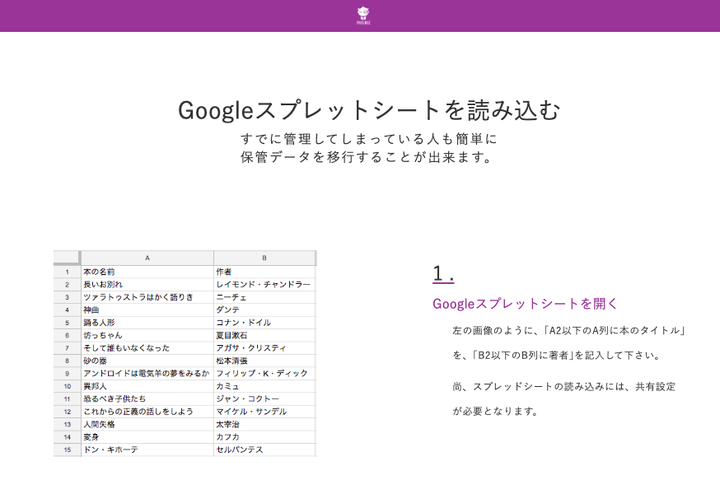Click the subtitle line '保管データを移行することが出来ます。'
The height and width of the screenshot is (479, 720).
(x=366, y=157)
